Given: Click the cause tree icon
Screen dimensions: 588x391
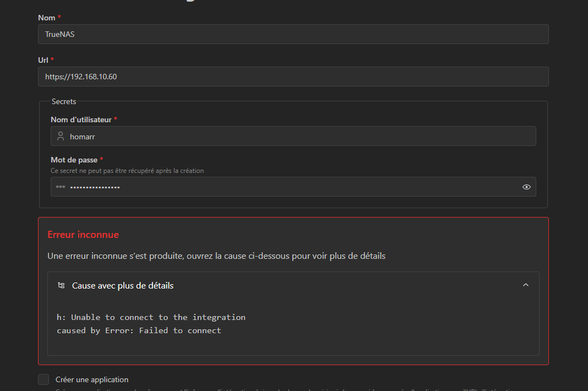Looking at the screenshot, I should (x=61, y=286).
